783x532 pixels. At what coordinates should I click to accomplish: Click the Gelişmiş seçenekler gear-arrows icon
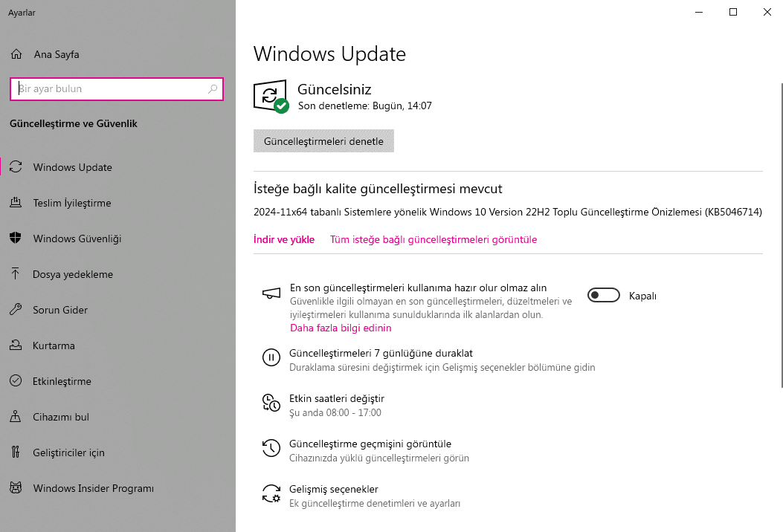(271, 493)
